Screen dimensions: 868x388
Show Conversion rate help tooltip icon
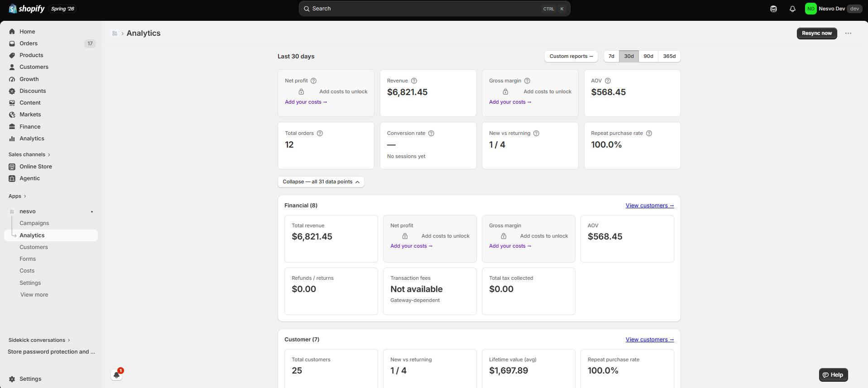(431, 133)
